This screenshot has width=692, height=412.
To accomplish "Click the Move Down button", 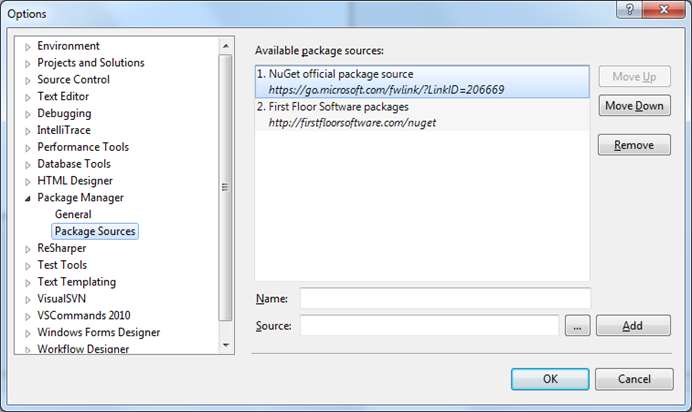I will 634,106.
